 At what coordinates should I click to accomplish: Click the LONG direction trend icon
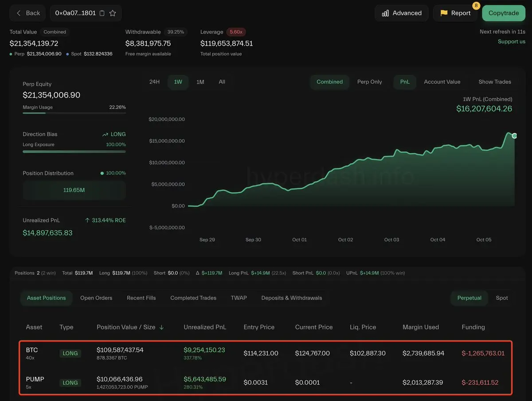[x=105, y=134]
